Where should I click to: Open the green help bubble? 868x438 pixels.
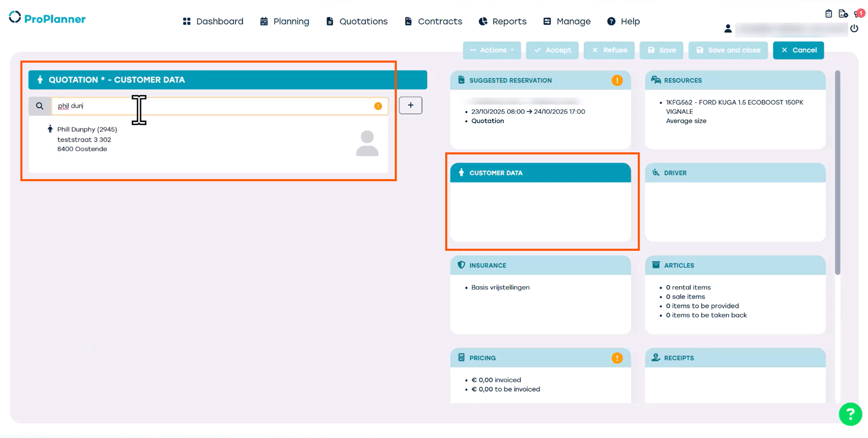pos(850,414)
